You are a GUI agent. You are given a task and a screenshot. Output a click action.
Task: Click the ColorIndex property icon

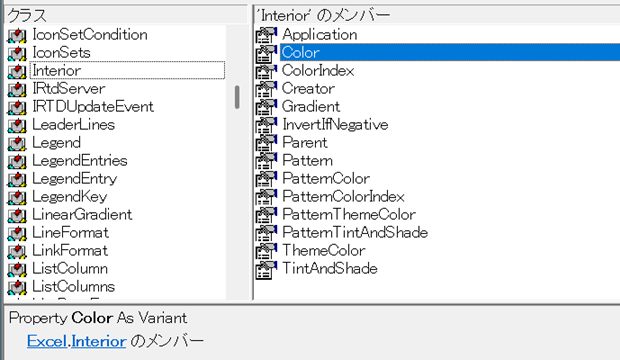tap(266, 71)
